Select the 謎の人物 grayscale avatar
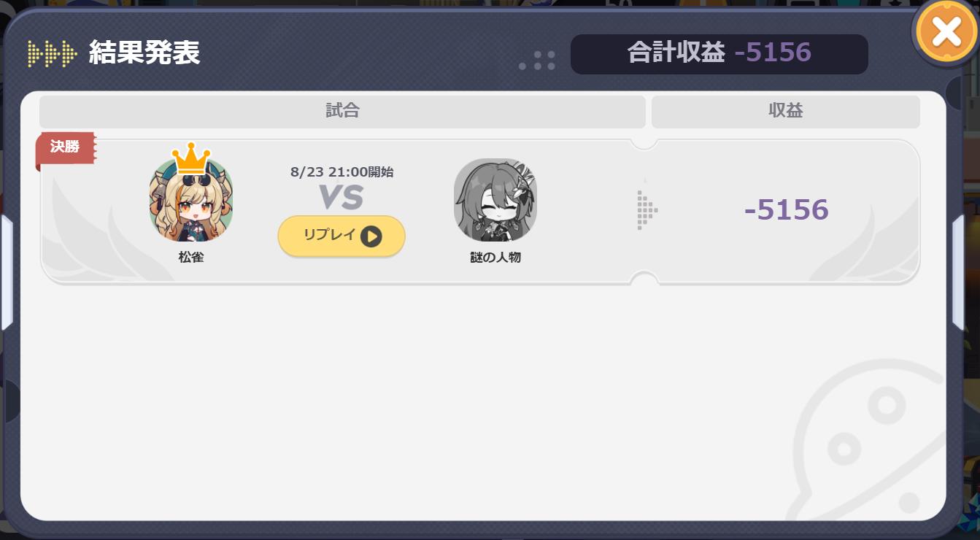The height and width of the screenshot is (540, 980). [x=495, y=200]
